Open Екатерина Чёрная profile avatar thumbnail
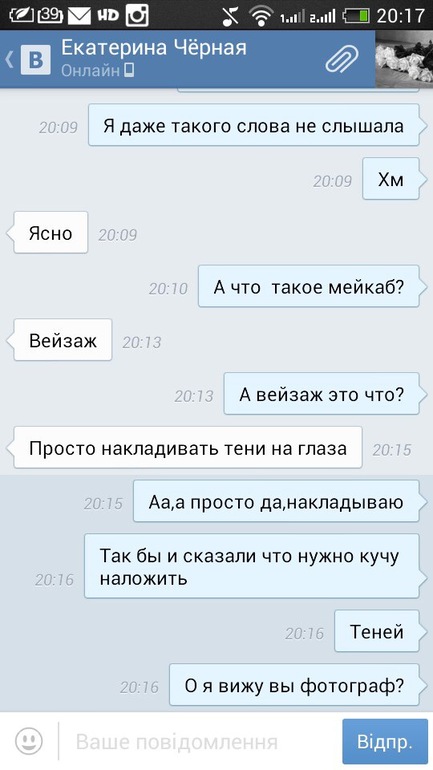This screenshot has height=770, width=433. click(404, 59)
